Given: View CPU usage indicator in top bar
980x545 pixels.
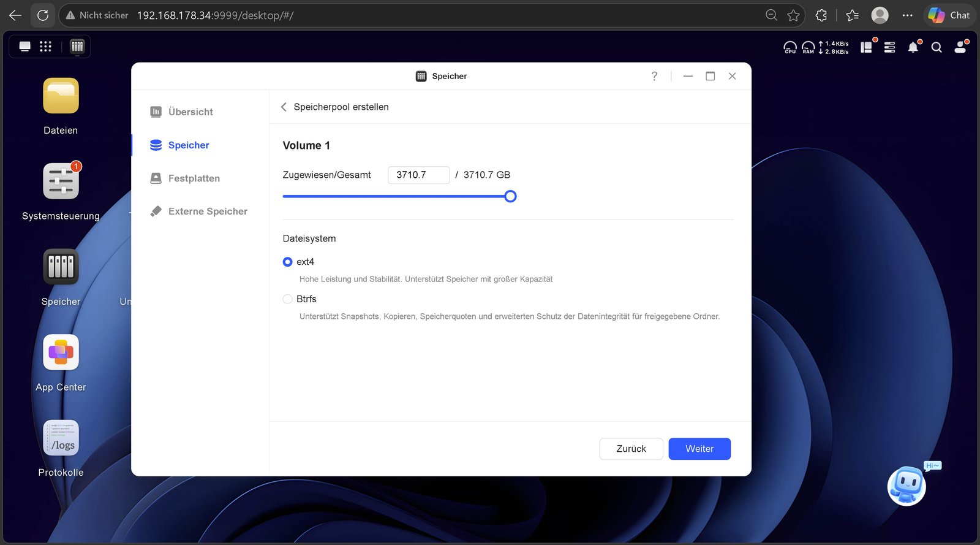Looking at the screenshot, I should [x=790, y=47].
